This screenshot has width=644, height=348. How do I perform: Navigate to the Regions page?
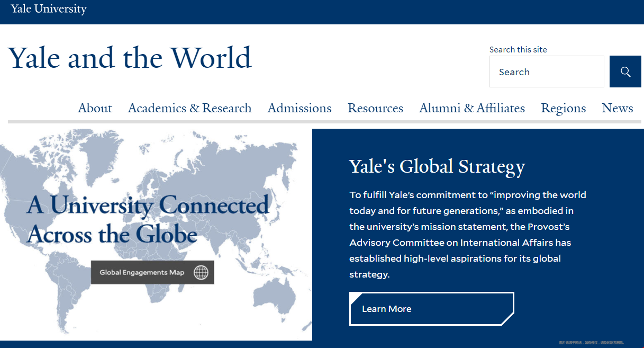pyautogui.click(x=563, y=108)
